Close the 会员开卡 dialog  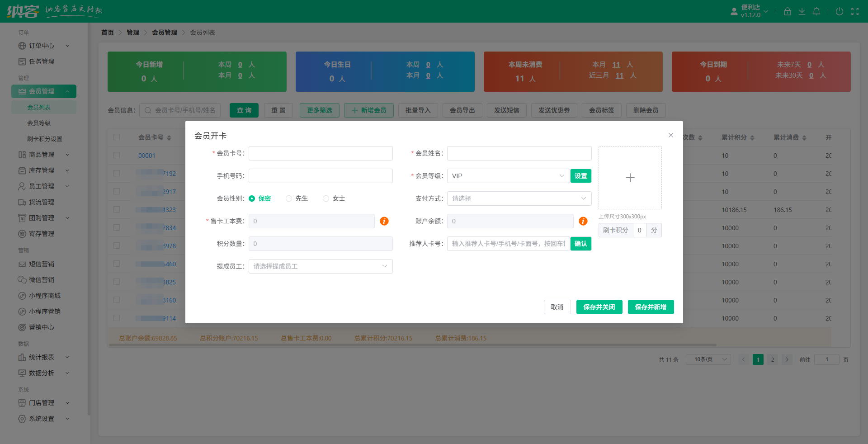(671, 135)
